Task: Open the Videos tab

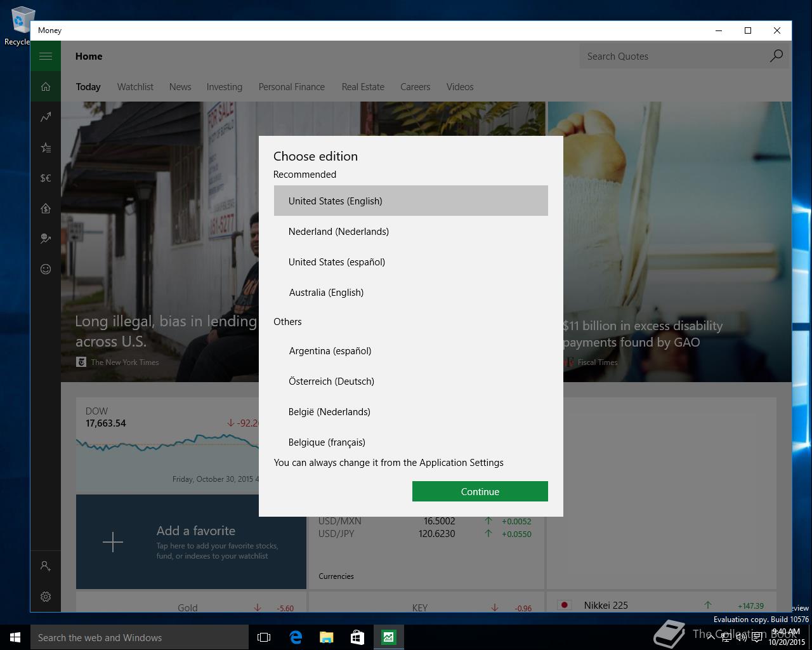Action: click(460, 87)
